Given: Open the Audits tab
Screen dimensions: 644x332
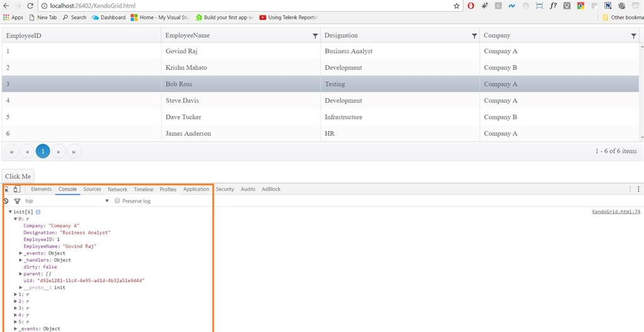Looking at the screenshot, I should click(247, 189).
